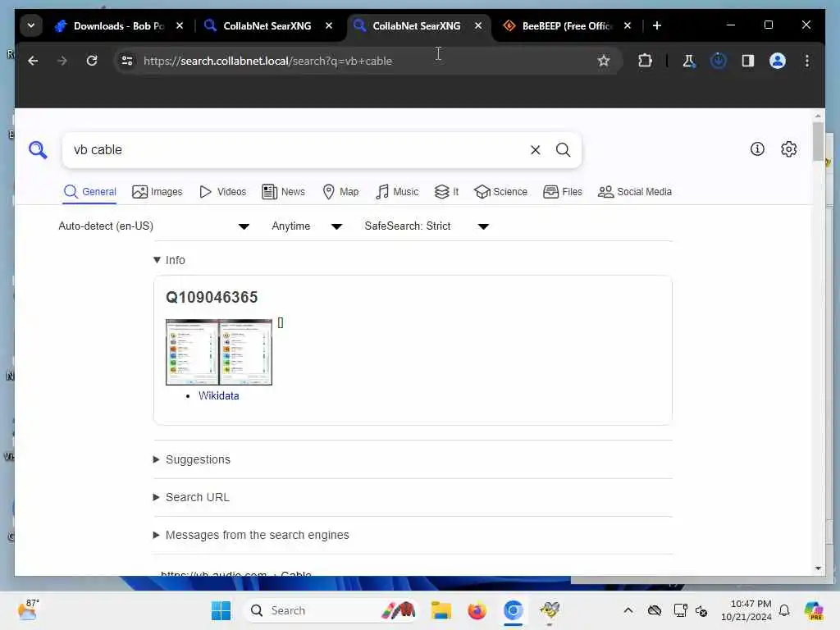Image resolution: width=840 pixels, height=630 pixels.
Task: Bookmark this page with star icon
Action: [604, 61]
